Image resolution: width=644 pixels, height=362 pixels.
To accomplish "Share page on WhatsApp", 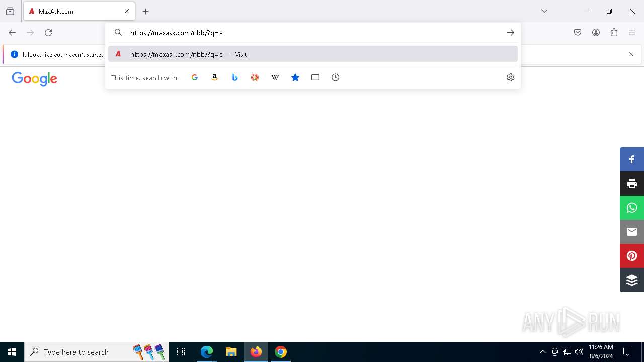I will 632,208.
